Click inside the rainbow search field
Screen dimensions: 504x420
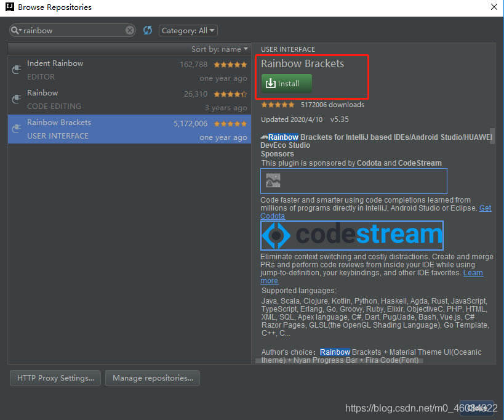click(73, 31)
